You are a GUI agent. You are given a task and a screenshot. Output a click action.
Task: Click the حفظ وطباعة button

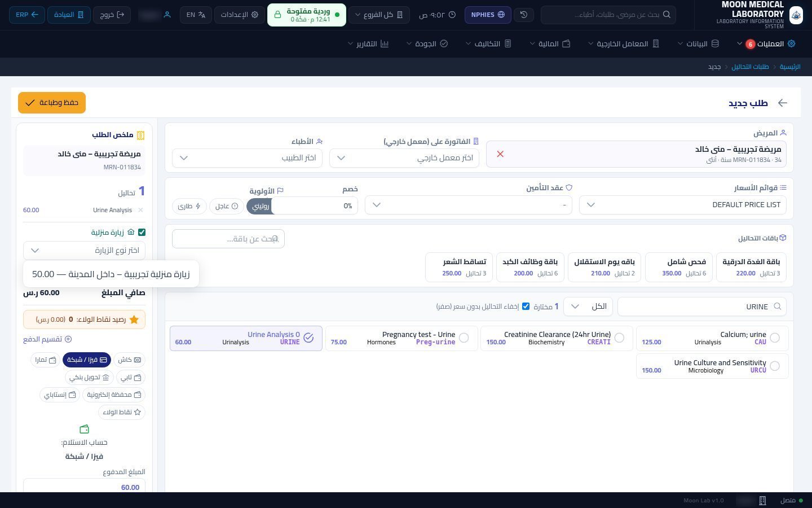52,103
